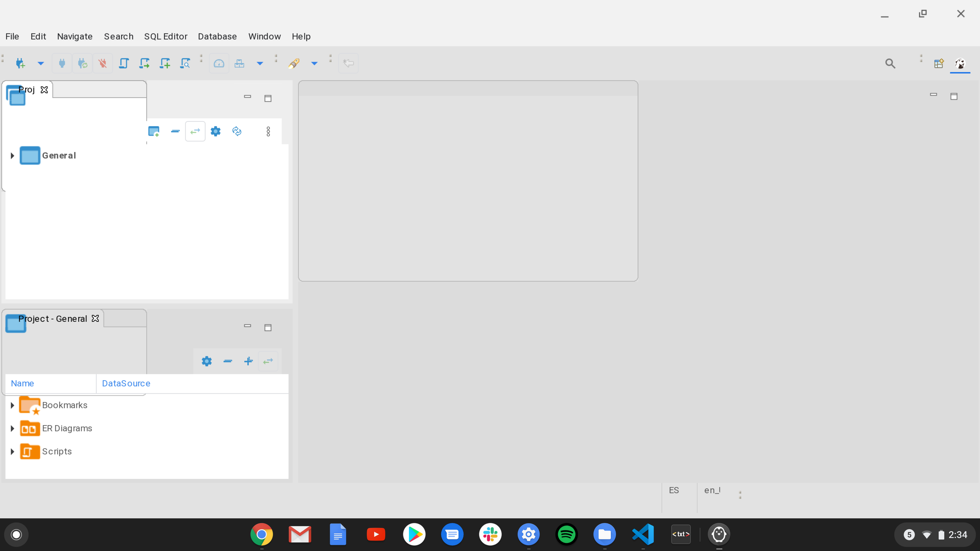This screenshot has height=551, width=980.
Task: Collapse all in Project - General panel
Action: click(227, 361)
